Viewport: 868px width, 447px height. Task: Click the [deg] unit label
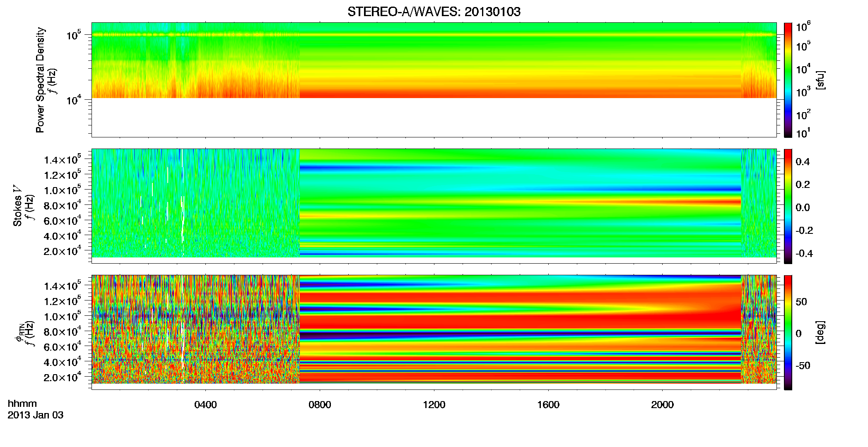(x=820, y=332)
